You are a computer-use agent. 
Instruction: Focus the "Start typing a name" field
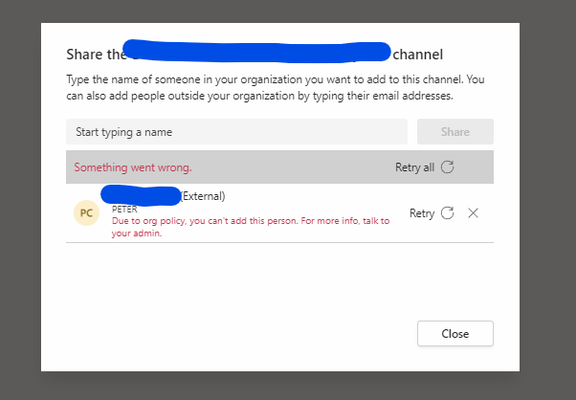click(237, 131)
